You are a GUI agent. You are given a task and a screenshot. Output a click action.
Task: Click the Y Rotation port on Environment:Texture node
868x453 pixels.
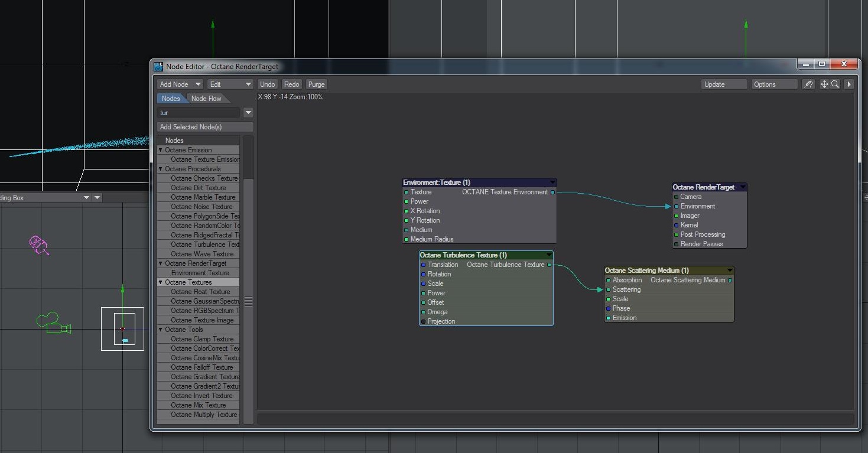tap(406, 220)
